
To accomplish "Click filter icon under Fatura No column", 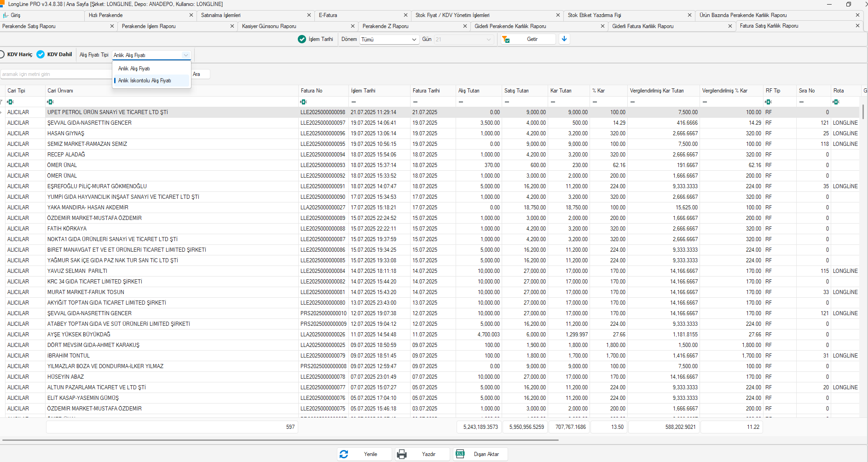I will [x=303, y=102].
